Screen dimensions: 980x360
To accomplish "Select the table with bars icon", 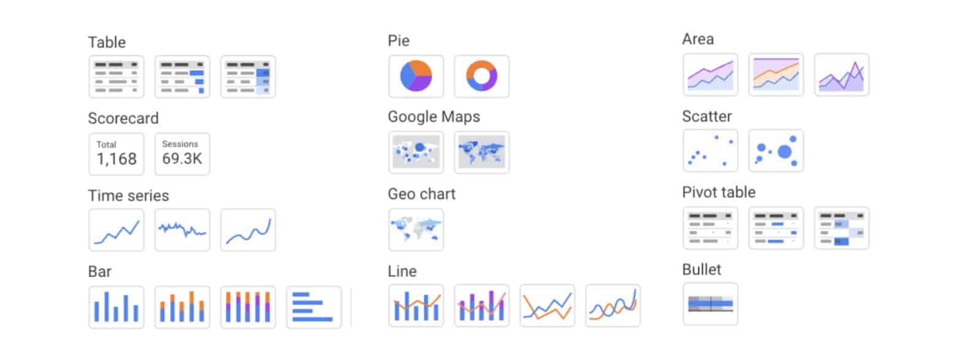I will 182,77.
